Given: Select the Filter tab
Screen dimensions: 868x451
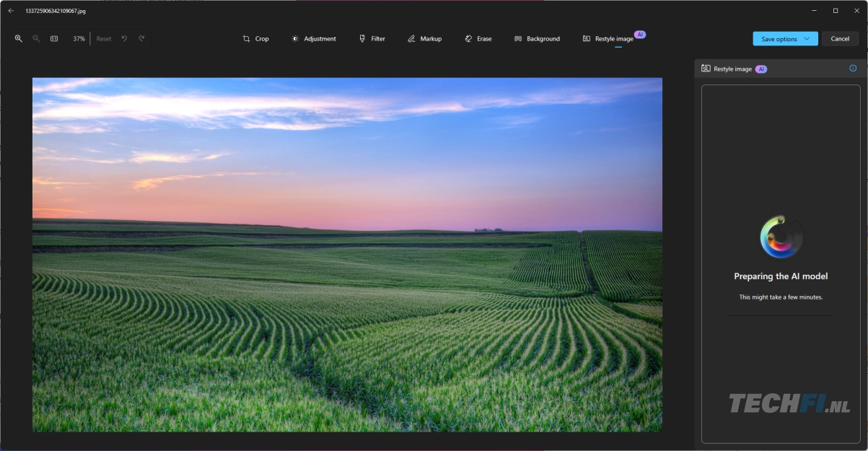Looking at the screenshot, I should click(x=372, y=39).
